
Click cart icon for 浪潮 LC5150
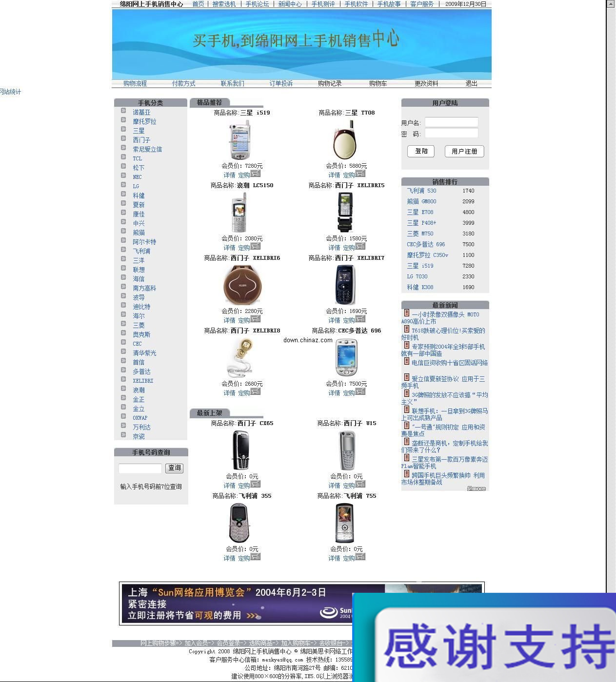pyautogui.click(x=256, y=246)
